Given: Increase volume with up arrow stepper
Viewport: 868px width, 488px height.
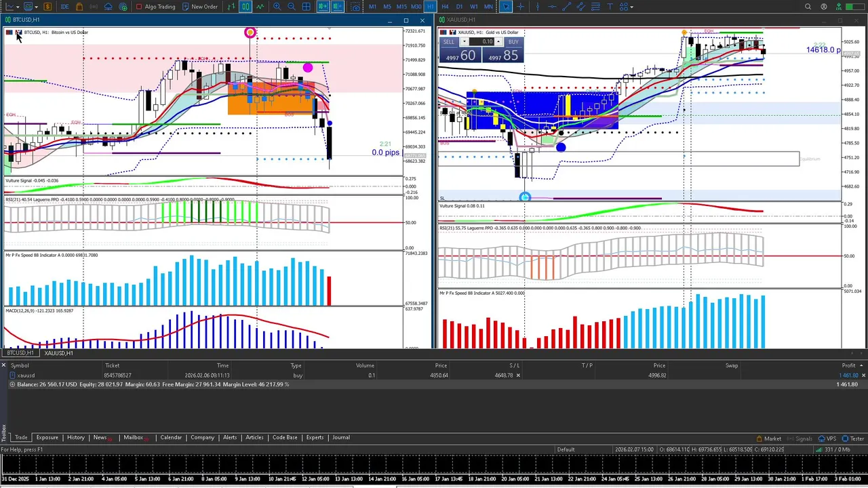Looking at the screenshot, I should pyautogui.click(x=498, y=42).
